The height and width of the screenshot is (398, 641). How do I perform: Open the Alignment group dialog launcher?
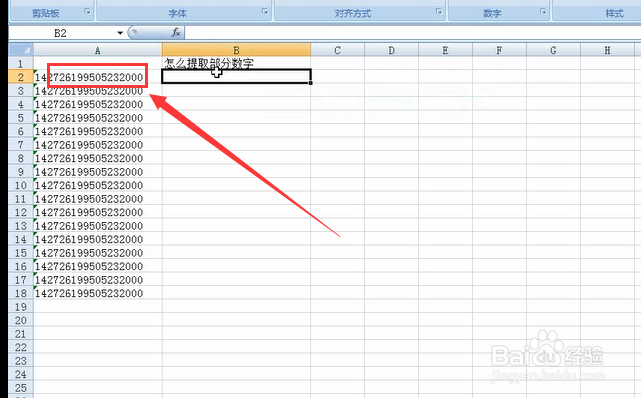click(x=439, y=12)
